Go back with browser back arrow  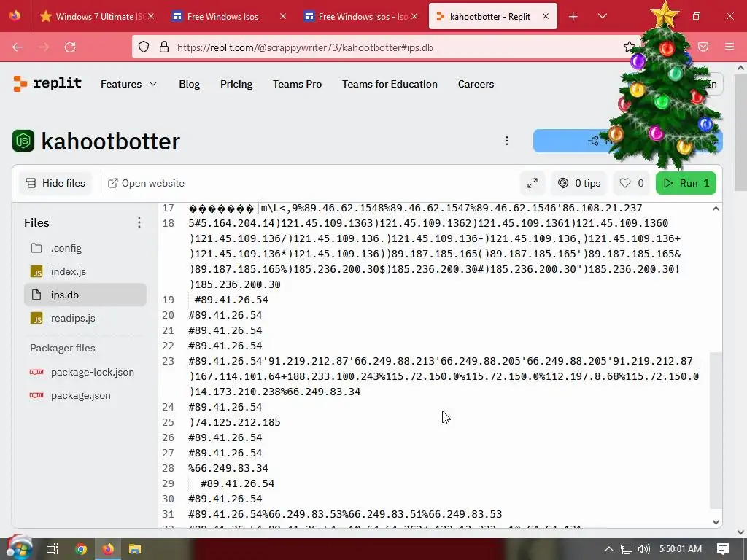[18, 47]
